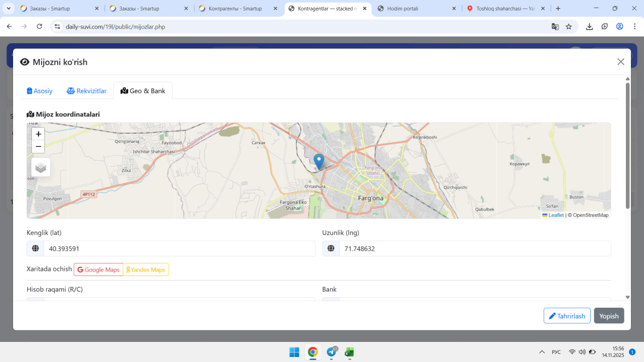Screen dimensions: 644x362
Task: Switch to the Asosiy tab
Action: [40, 91]
